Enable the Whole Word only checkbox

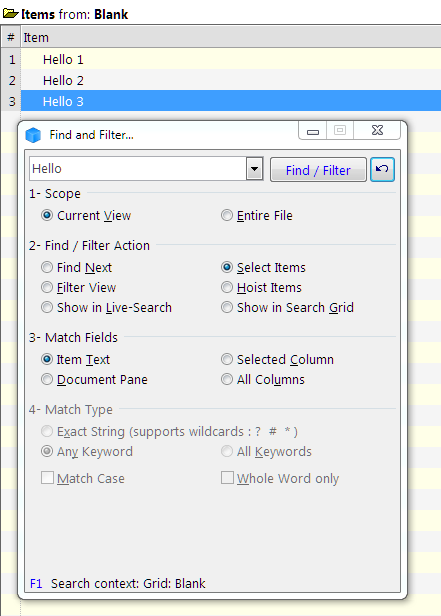pyautogui.click(x=280, y=478)
